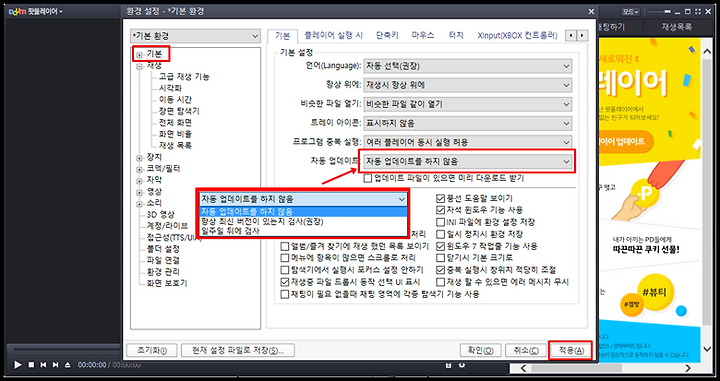Click 현재 설정 파일로 저장(S)... button

click(x=238, y=351)
